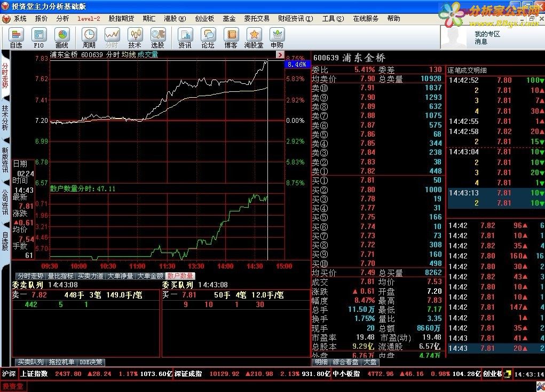Image resolution: width=545 pixels, height=392 pixels.
Task: Click the 逐笔成交明细 panel header
Action: tap(467, 70)
